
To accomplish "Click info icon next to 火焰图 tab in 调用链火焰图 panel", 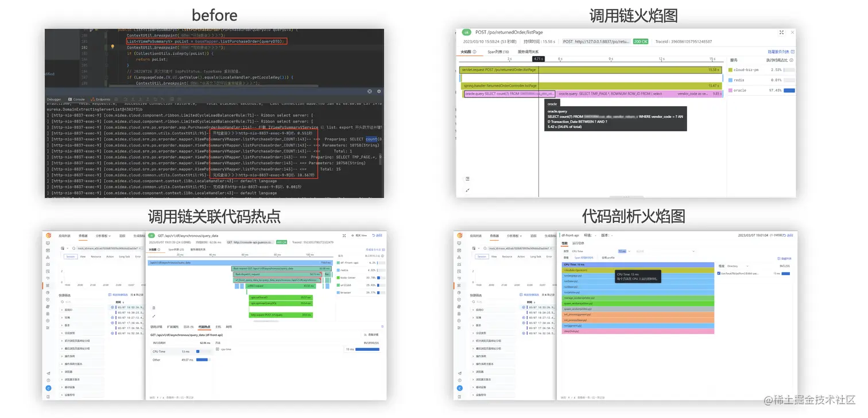I will click(474, 52).
